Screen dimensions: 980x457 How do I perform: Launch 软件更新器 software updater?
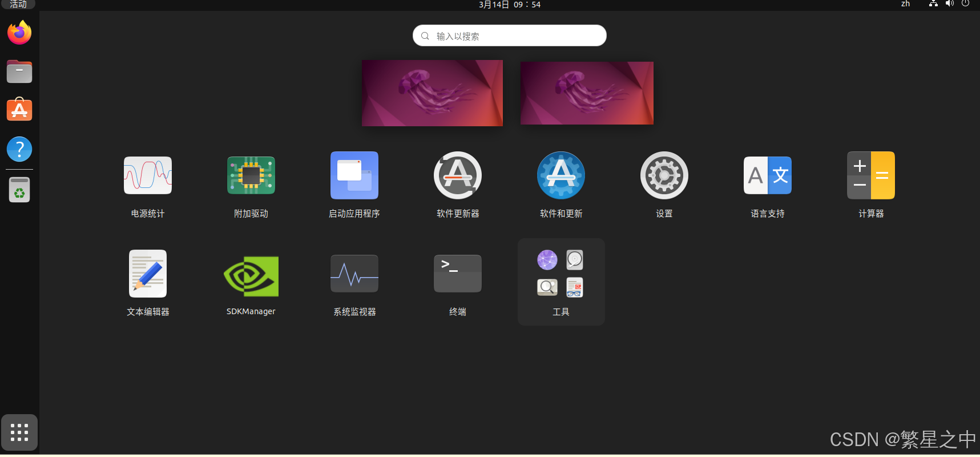pos(458,175)
